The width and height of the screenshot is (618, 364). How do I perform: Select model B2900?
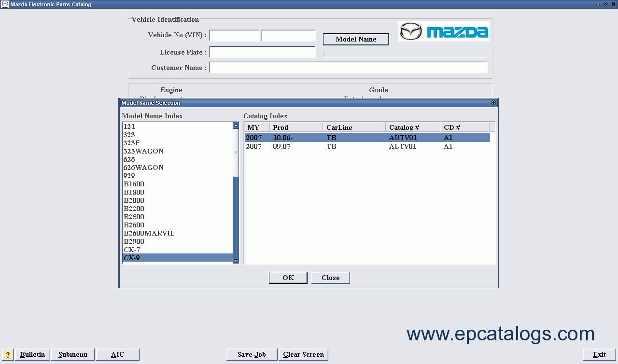click(178, 241)
